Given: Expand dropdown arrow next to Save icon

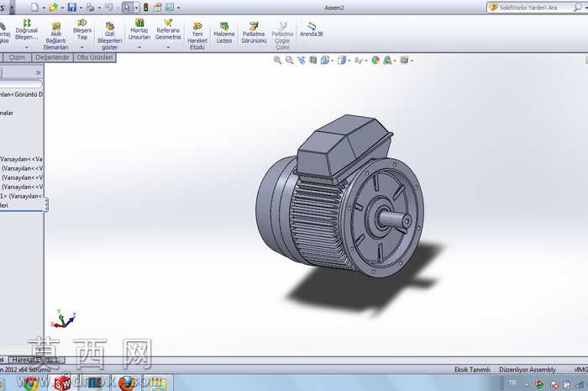Looking at the screenshot, I should click(81, 8).
